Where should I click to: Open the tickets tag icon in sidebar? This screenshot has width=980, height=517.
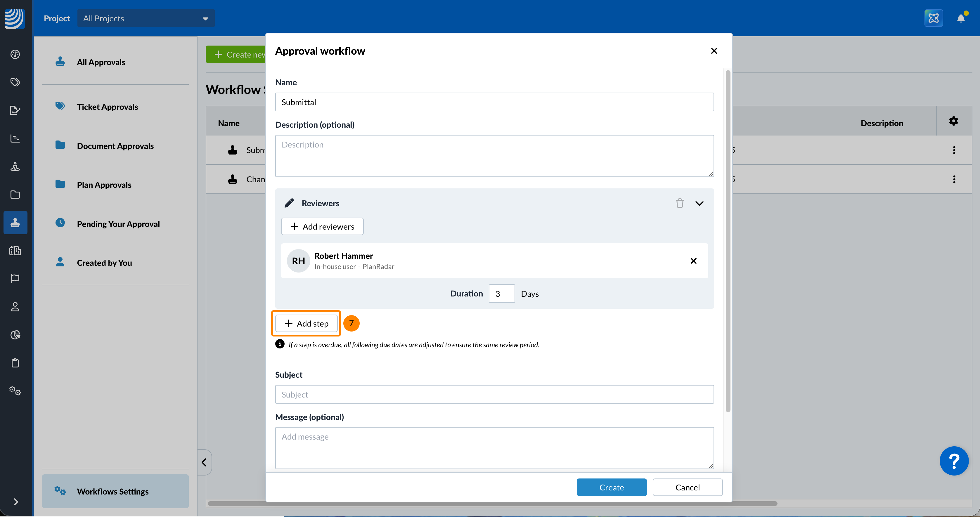(x=15, y=82)
